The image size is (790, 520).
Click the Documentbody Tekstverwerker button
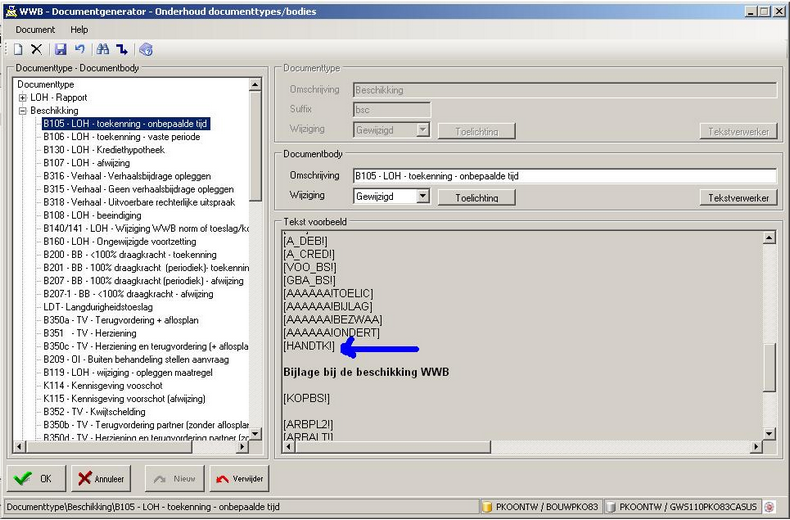(739, 198)
